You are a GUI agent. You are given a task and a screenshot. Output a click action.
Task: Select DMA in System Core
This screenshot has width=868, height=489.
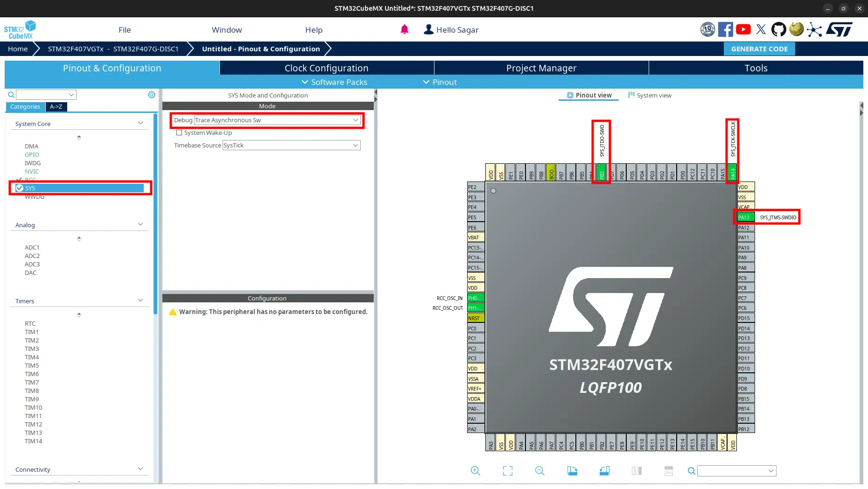[31, 146]
